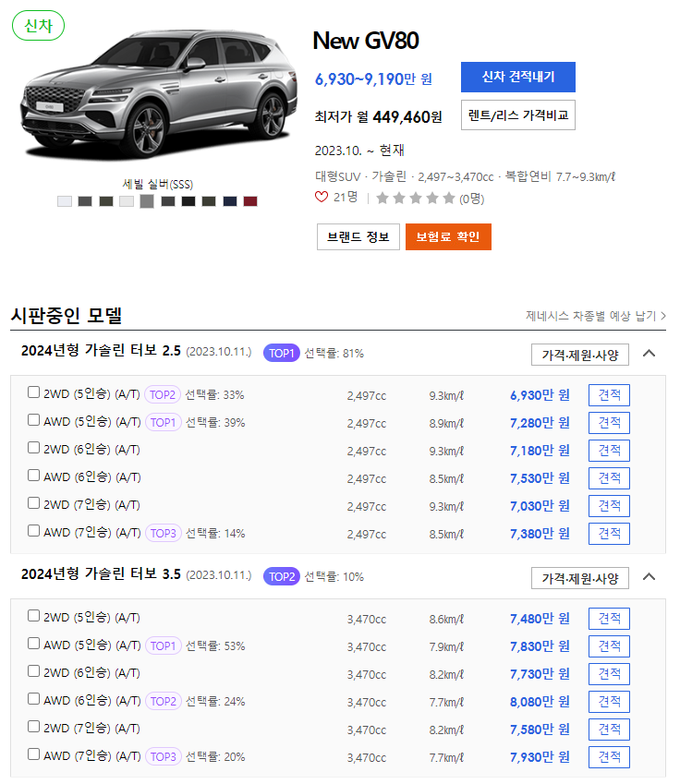Check AWD (5인승) 2,497cc trim
680x784 pixels.
click(x=33, y=419)
